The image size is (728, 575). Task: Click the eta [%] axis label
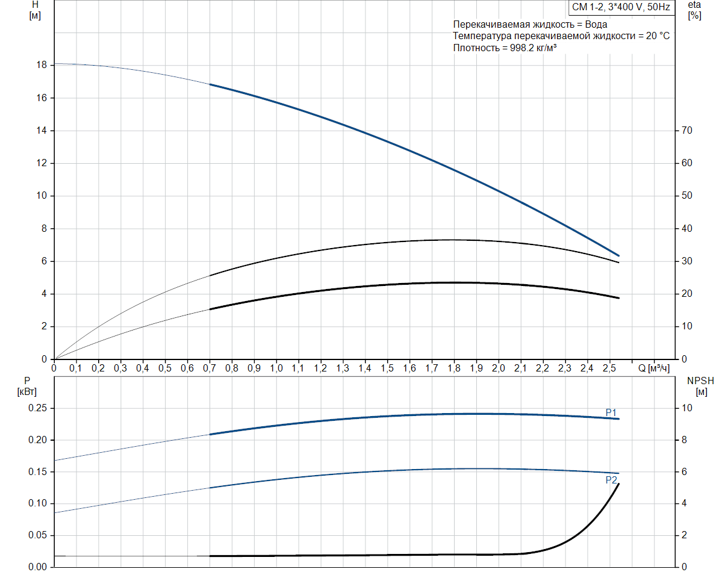pyautogui.click(x=694, y=10)
